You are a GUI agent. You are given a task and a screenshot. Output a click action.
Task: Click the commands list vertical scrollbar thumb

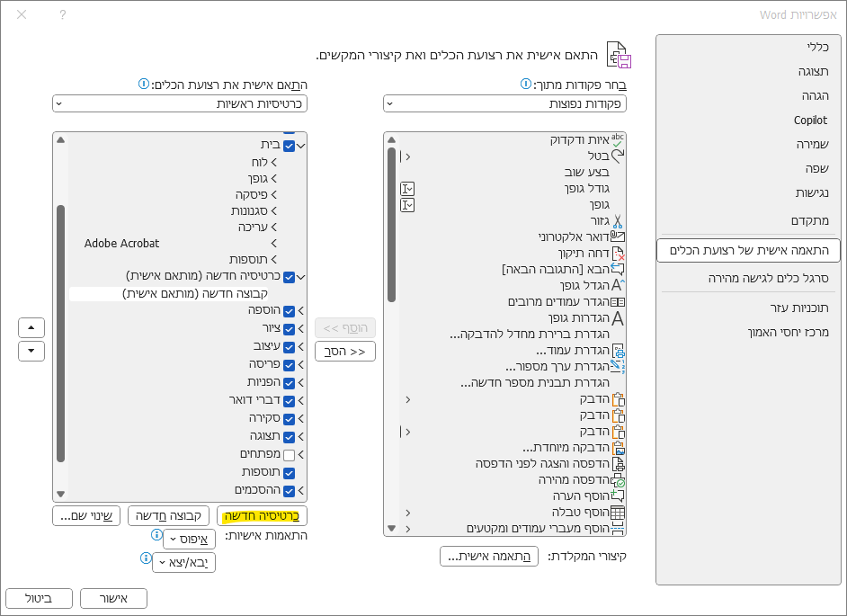pyautogui.click(x=391, y=225)
